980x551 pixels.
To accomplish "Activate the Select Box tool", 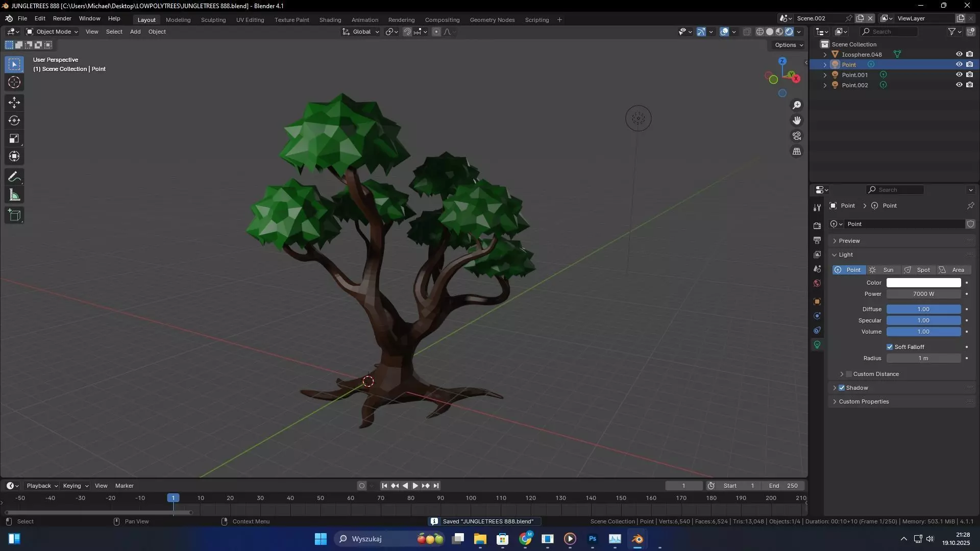I will 14,64.
